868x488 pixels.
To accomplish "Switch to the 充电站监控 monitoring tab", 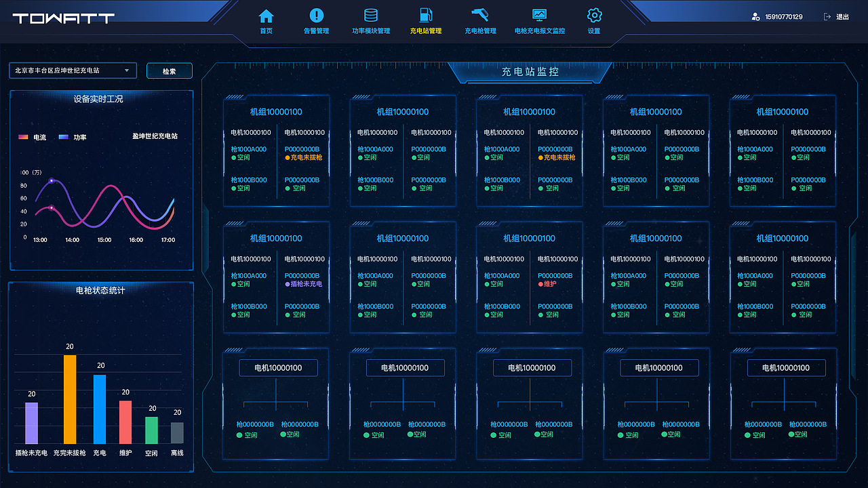I will click(x=529, y=73).
